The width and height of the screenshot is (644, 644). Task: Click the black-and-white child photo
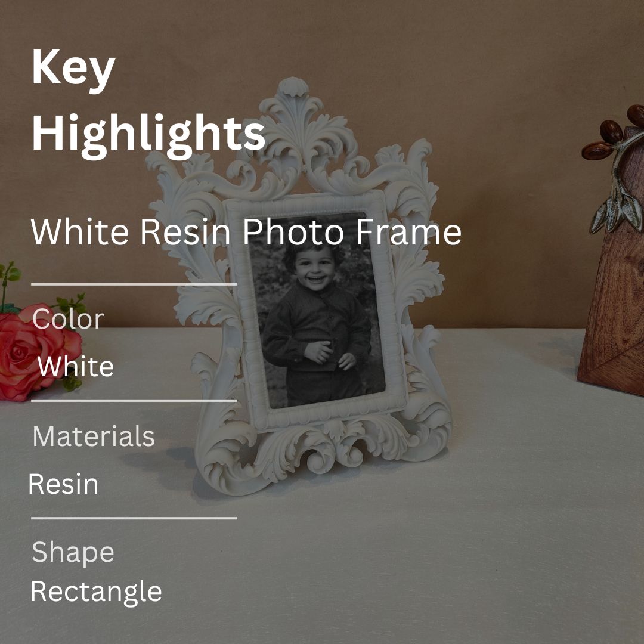click(x=316, y=310)
